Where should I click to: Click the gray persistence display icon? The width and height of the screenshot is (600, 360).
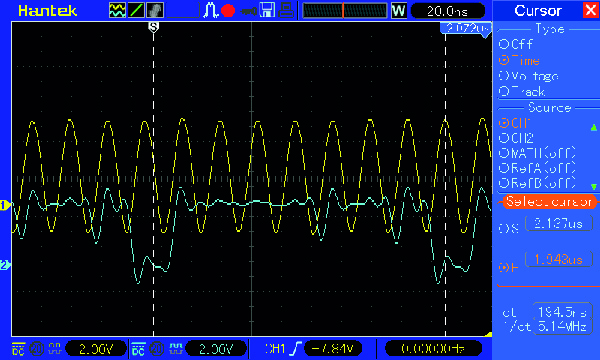[155, 10]
